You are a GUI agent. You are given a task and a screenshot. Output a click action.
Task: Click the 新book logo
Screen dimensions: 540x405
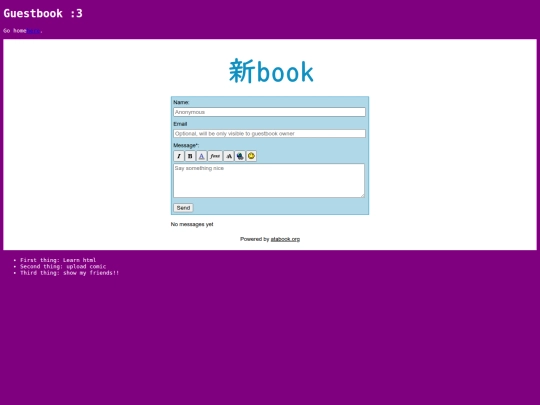(x=271, y=71)
